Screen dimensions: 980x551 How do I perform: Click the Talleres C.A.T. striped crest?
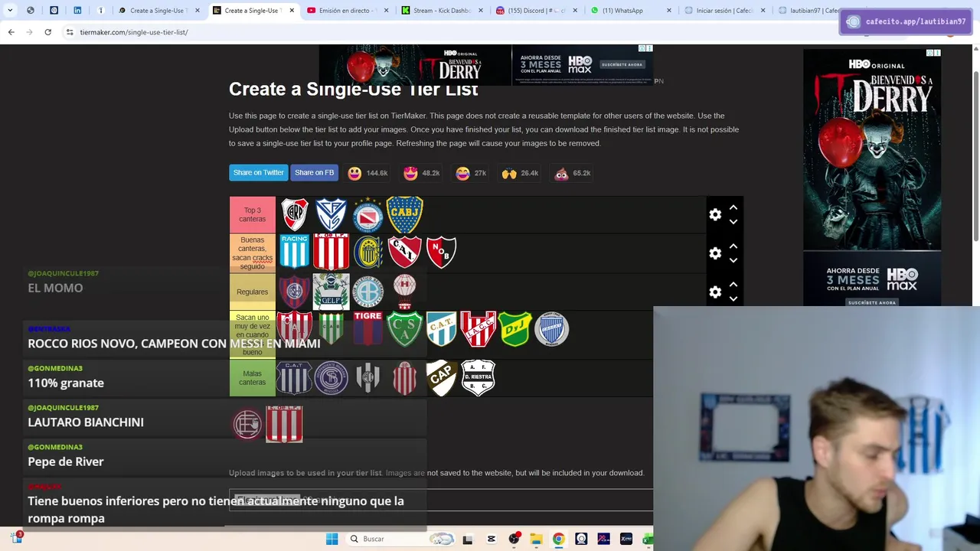point(294,378)
